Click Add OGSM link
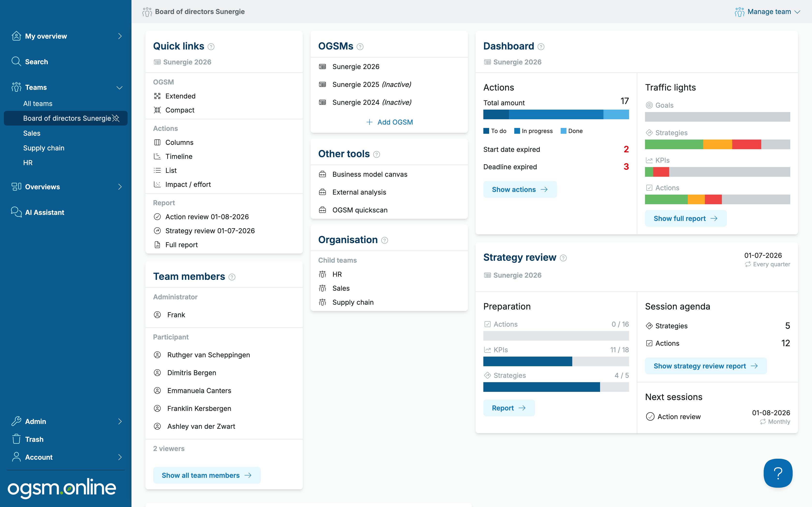 pos(389,122)
